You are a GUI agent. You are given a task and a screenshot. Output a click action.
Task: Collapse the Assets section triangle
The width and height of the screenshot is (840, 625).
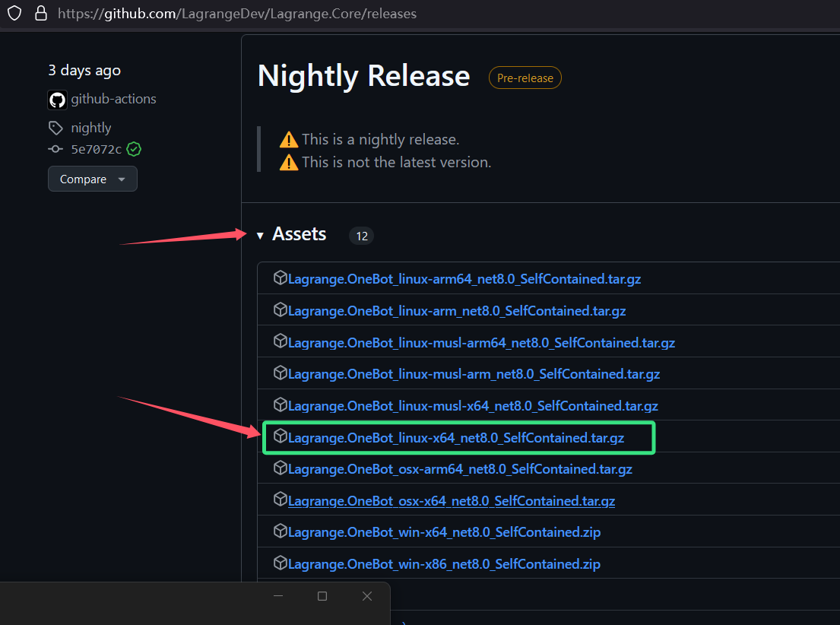pos(260,235)
